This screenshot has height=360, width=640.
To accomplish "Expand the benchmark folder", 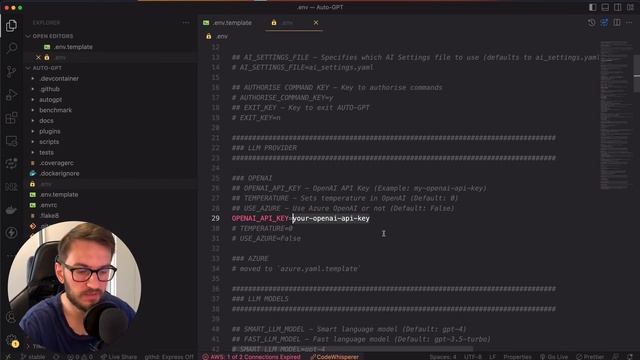I will pyautogui.click(x=55, y=110).
